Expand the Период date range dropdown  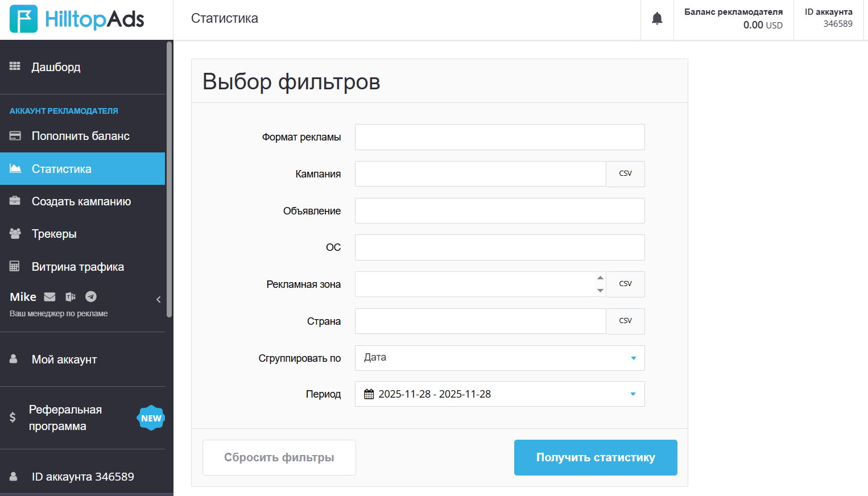coord(633,394)
